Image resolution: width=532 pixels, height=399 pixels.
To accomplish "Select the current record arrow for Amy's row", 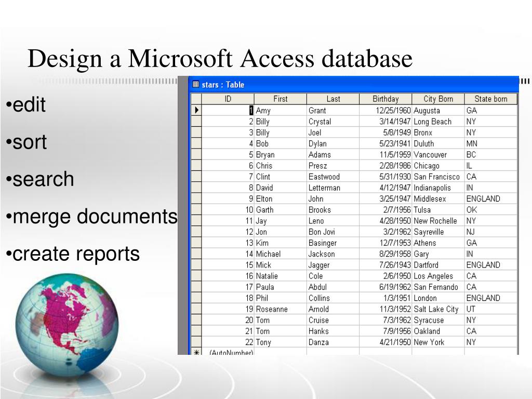I will click(x=196, y=110).
